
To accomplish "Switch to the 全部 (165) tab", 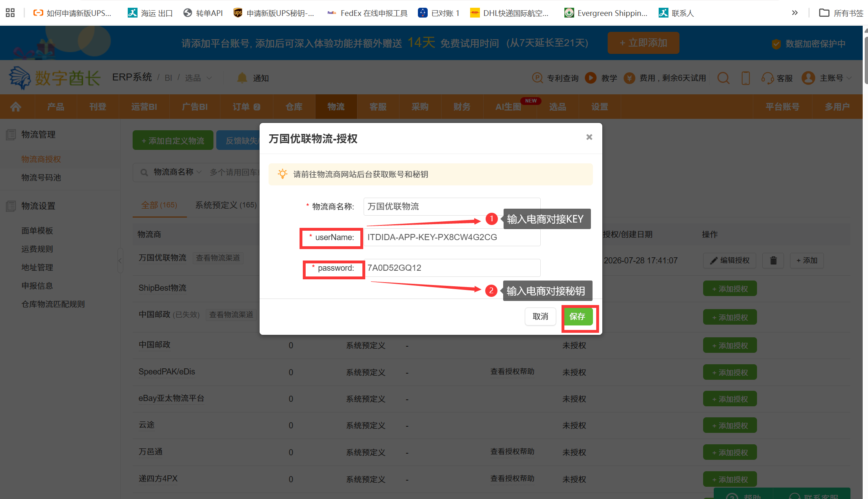I will click(159, 205).
